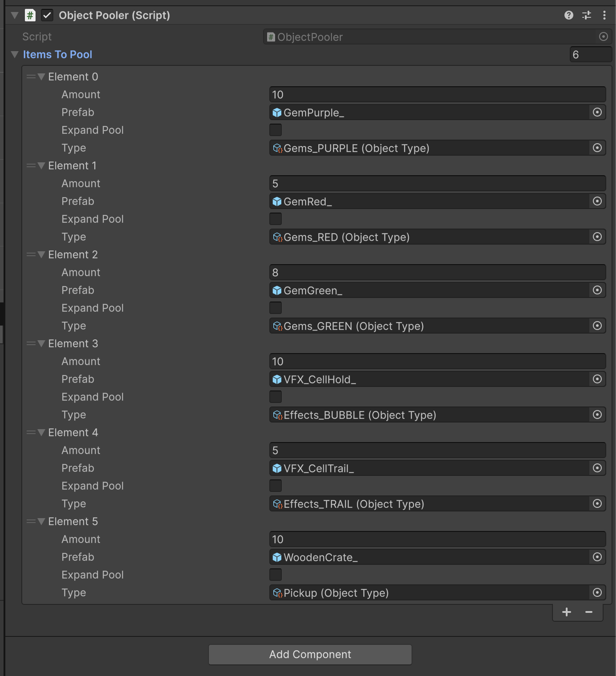Collapse the Object Pooler component foldout
Viewport: 616px width, 676px height.
15,16
